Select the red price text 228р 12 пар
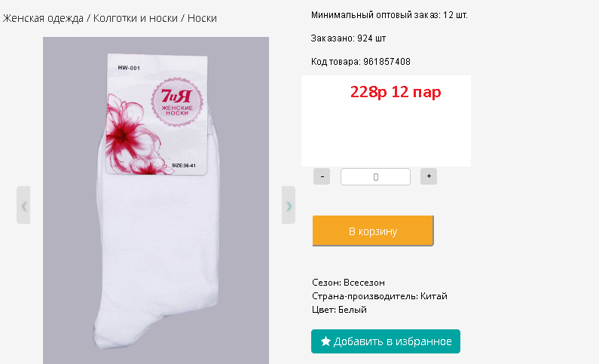 point(396,92)
